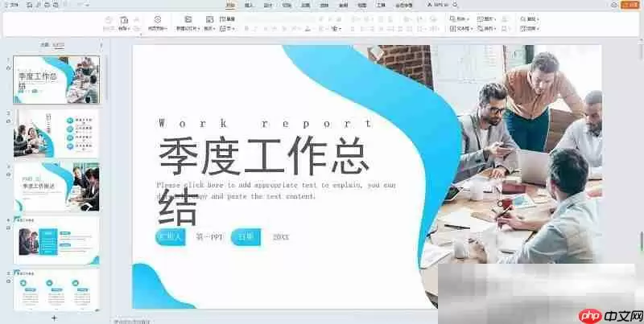Switch to the 工具 ribbon tab

click(x=381, y=5)
